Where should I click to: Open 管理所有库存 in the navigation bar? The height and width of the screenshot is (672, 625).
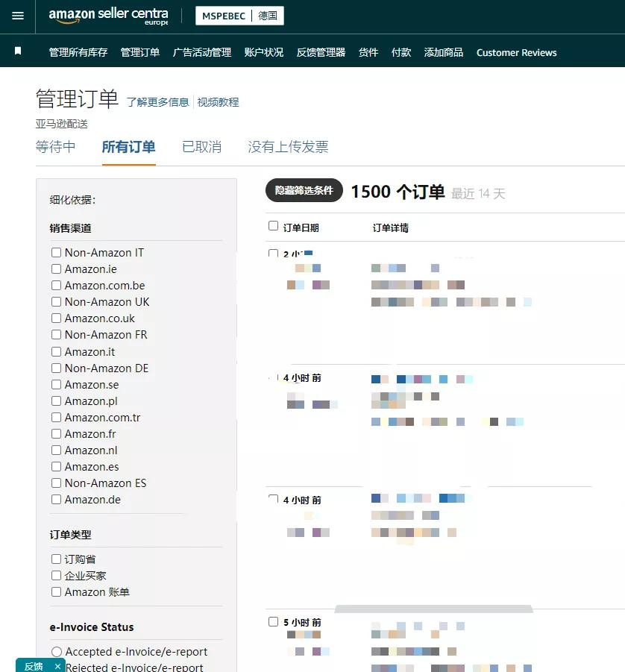(x=78, y=52)
